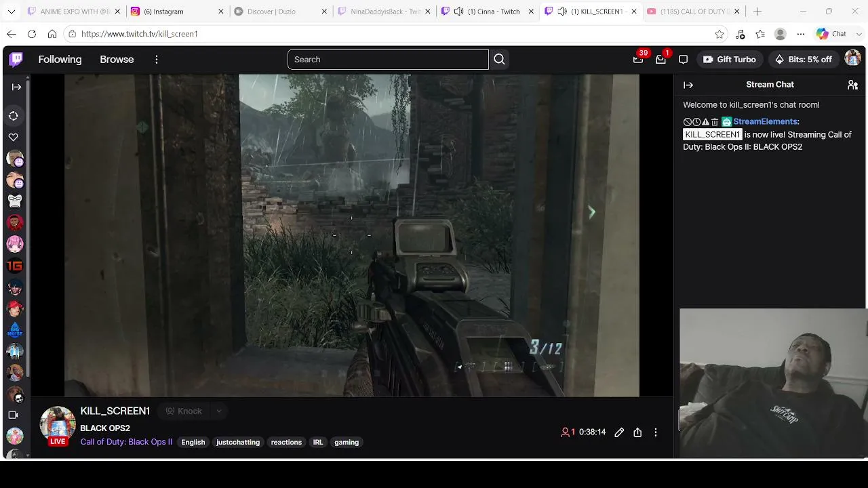The width and height of the screenshot is (868, 488).
Task: Share the KILL_SCREEN1 stream
Action: pyautogui.click(x=637, y=432)
